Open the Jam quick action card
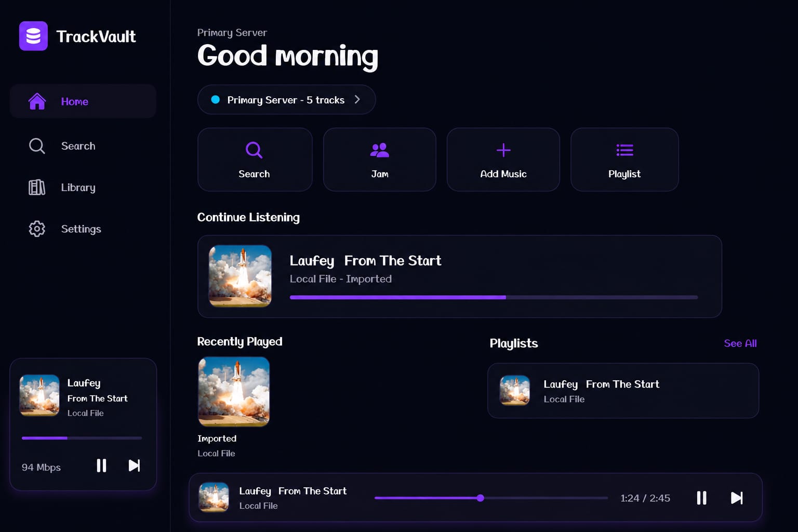The width and height of the screenshot is (798, 532). (379, 159)
